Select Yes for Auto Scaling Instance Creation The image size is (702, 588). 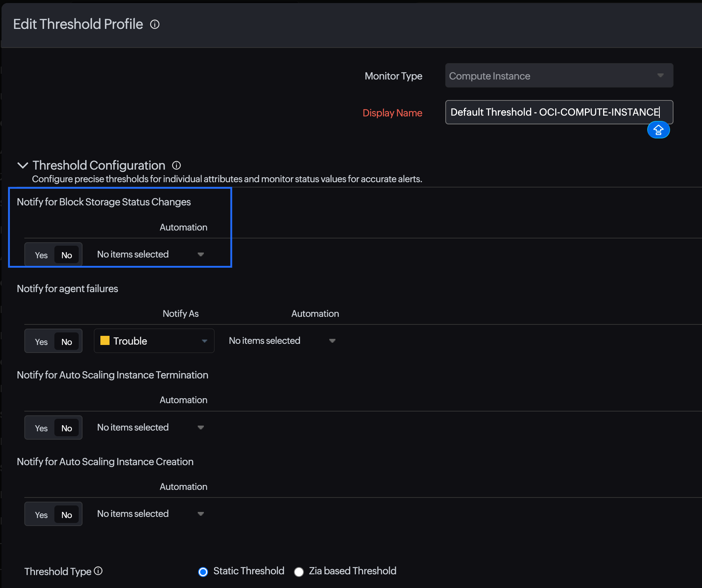[x=41, y=515]
